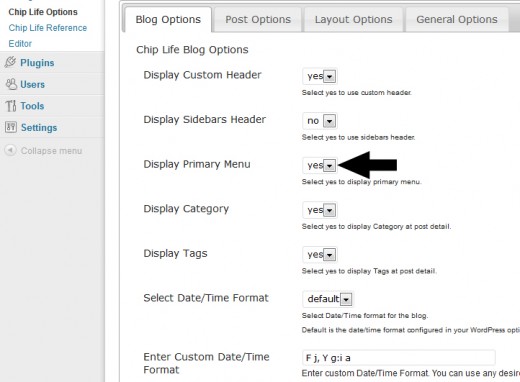Click the Tools wrench icon in sidebar
Viewport: 520px width, 382px height.
pyautogui.click(x=11, y=106)
